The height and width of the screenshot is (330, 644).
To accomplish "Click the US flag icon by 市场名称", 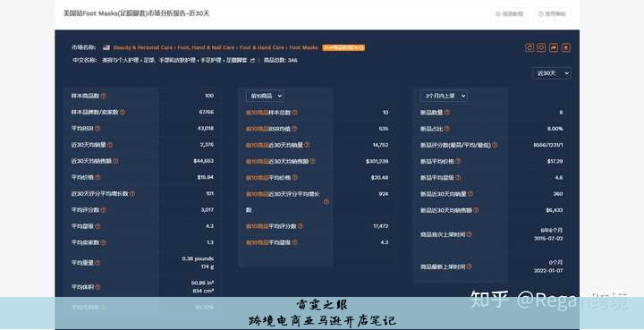I will (x=106, y=47).
